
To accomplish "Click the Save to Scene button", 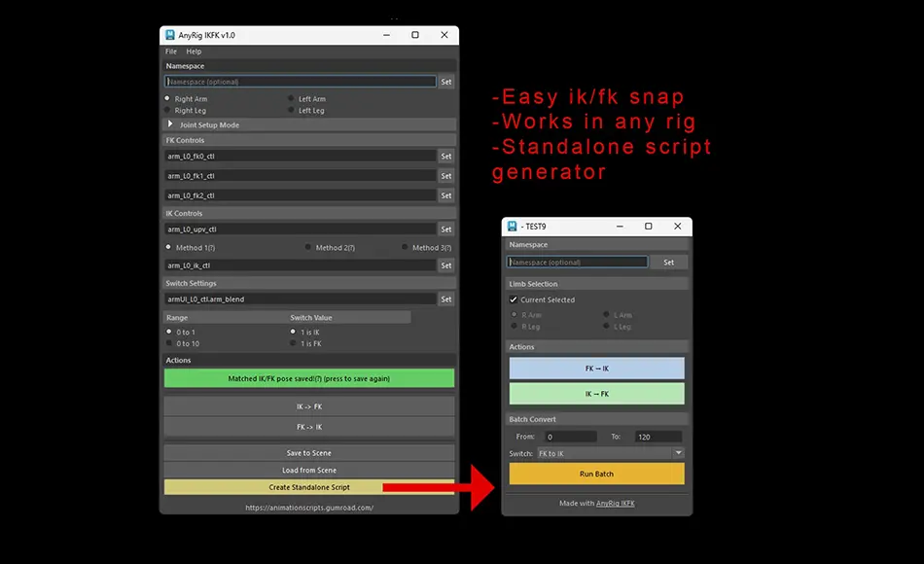I will [308, 452].
